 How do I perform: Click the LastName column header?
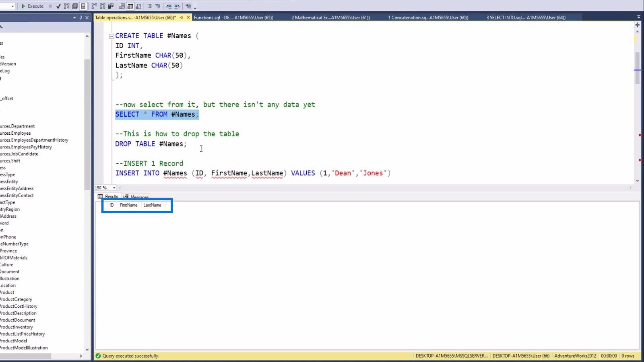pos(153,205)
